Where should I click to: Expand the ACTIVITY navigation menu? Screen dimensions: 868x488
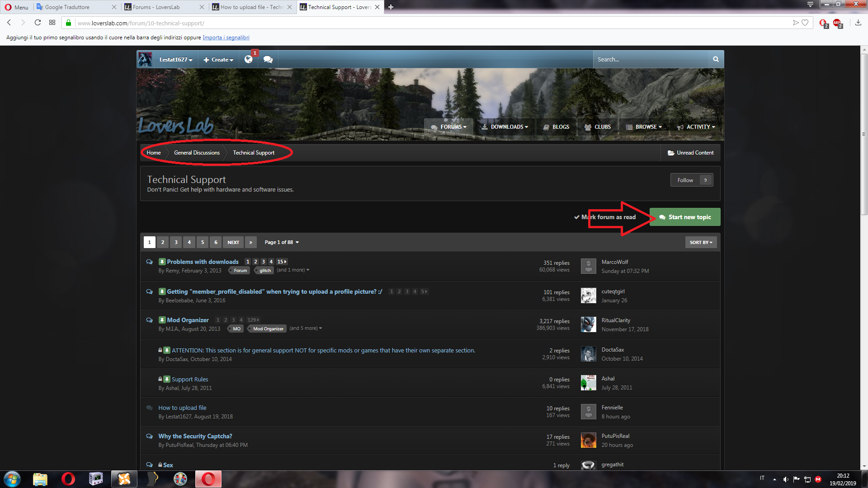696,127
